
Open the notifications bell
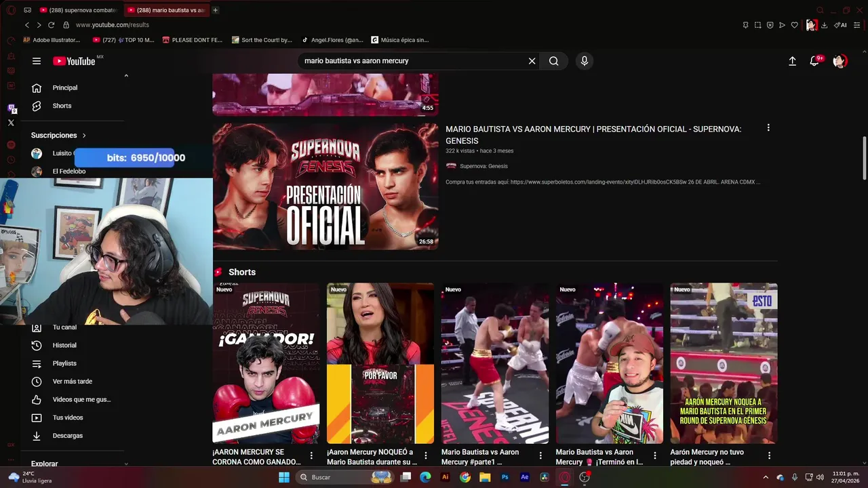[815, 61]
